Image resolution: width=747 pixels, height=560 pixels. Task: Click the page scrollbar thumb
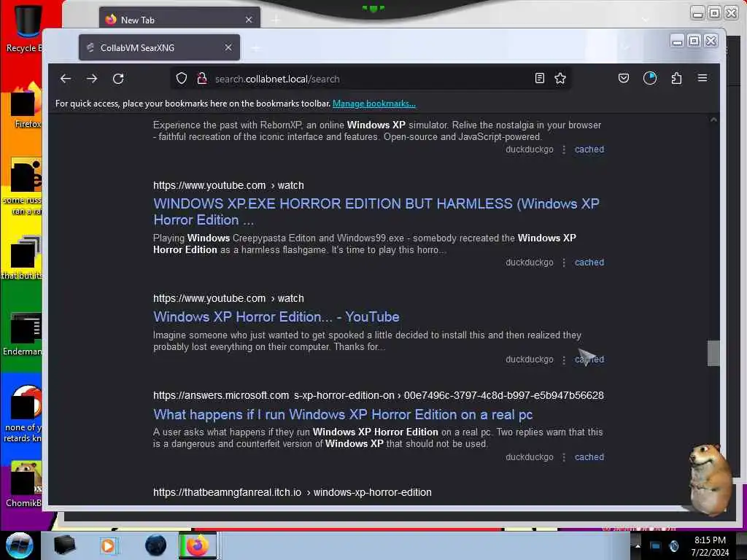point(713,354)
